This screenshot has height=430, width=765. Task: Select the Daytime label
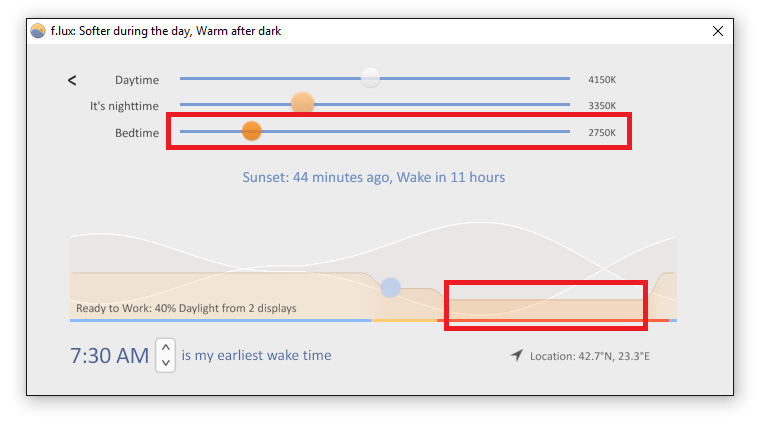pyautogui.click(x=136, y=79)
